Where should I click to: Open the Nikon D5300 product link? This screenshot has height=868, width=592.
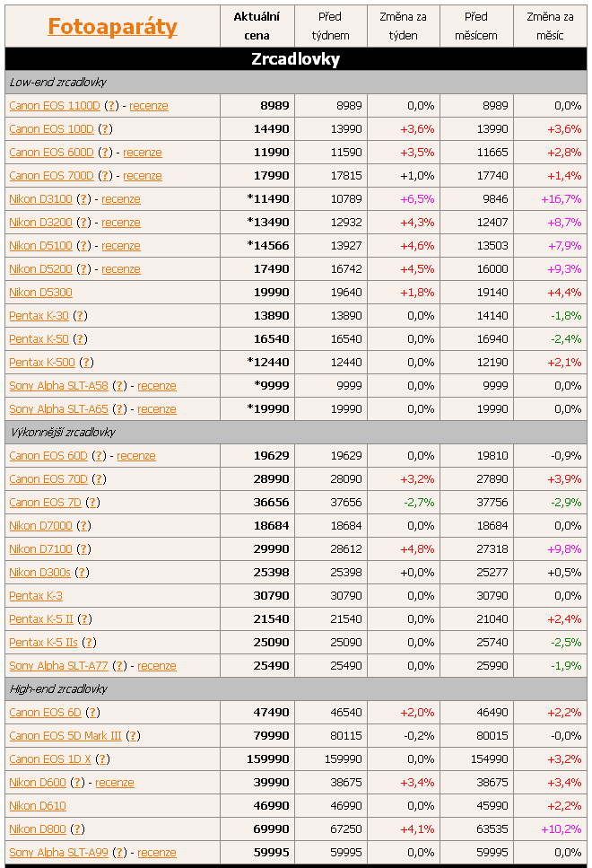[40, 293]
